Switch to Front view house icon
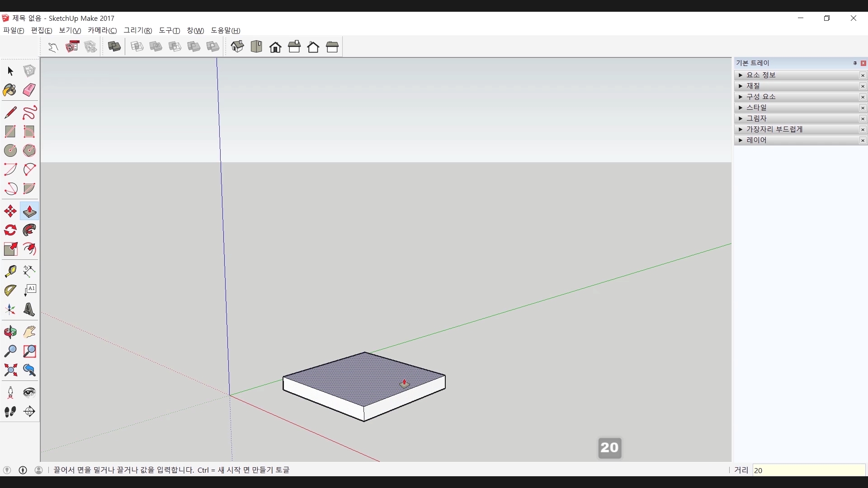 [x=275, y=47]
